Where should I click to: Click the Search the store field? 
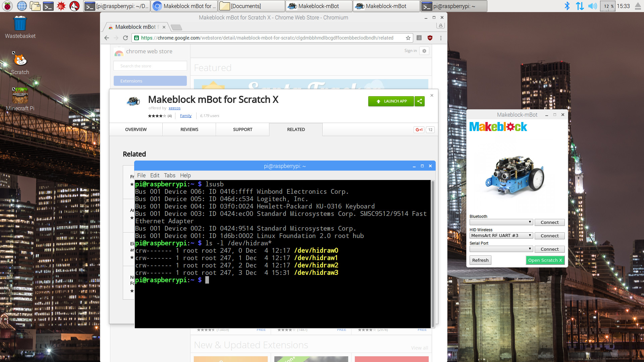150,66
